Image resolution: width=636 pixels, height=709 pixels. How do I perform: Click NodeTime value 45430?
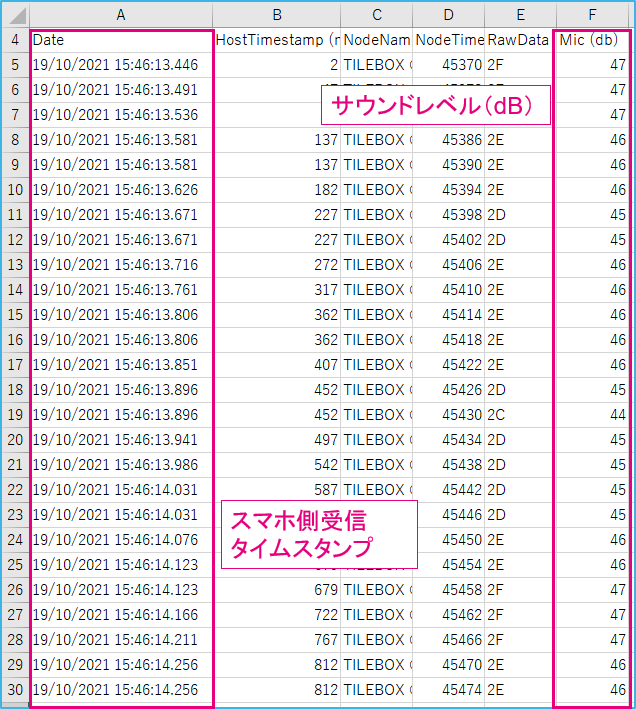click(448, 415)
